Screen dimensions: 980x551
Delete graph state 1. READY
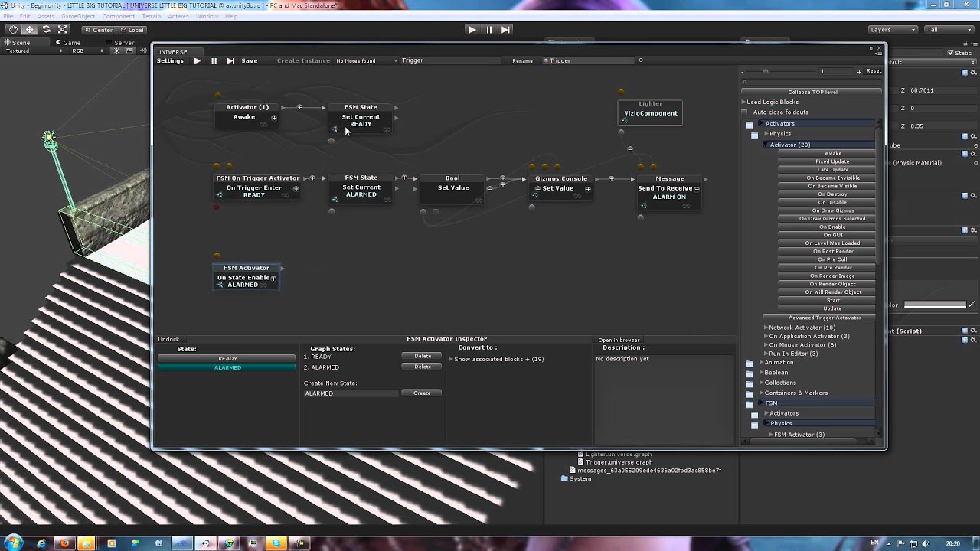tap(422, 356)
